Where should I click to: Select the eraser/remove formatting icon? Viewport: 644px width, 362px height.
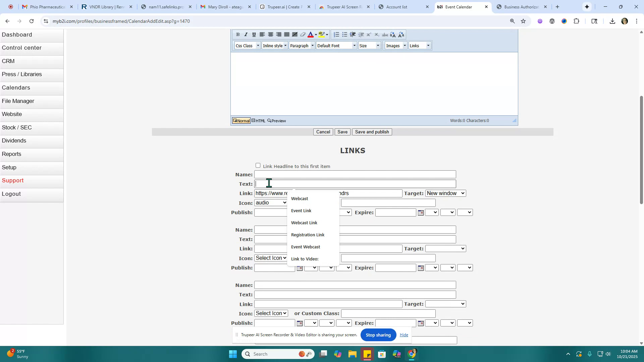click(x=303, y=35)
